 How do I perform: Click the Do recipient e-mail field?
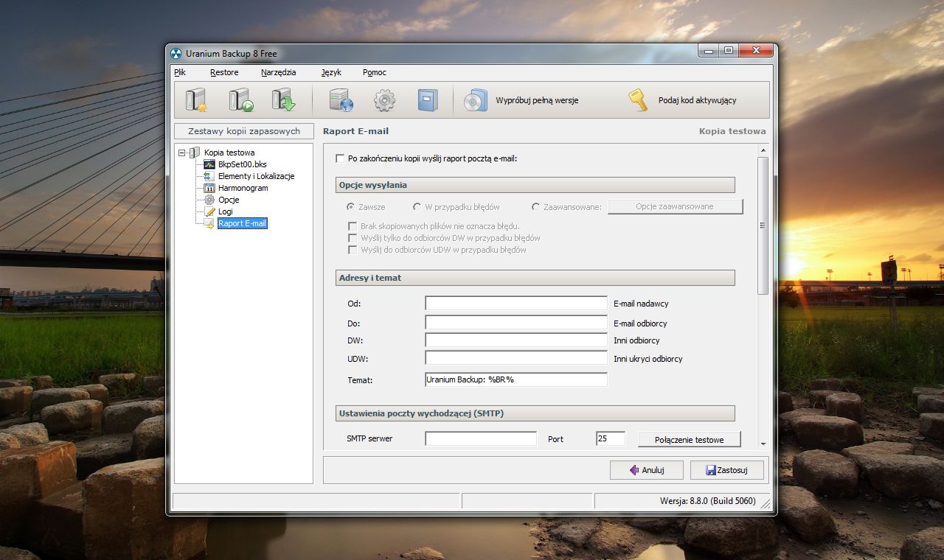pyautogui.click(x=516, y=323)
